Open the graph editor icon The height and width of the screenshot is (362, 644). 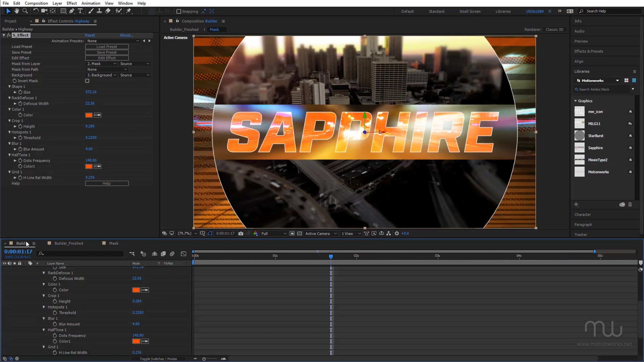(x=184, y=254)
